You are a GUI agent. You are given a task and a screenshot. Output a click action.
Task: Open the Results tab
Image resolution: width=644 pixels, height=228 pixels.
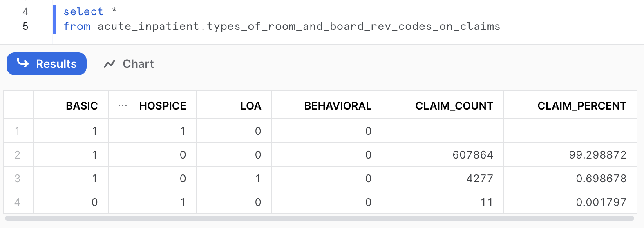tap(47, 64)
